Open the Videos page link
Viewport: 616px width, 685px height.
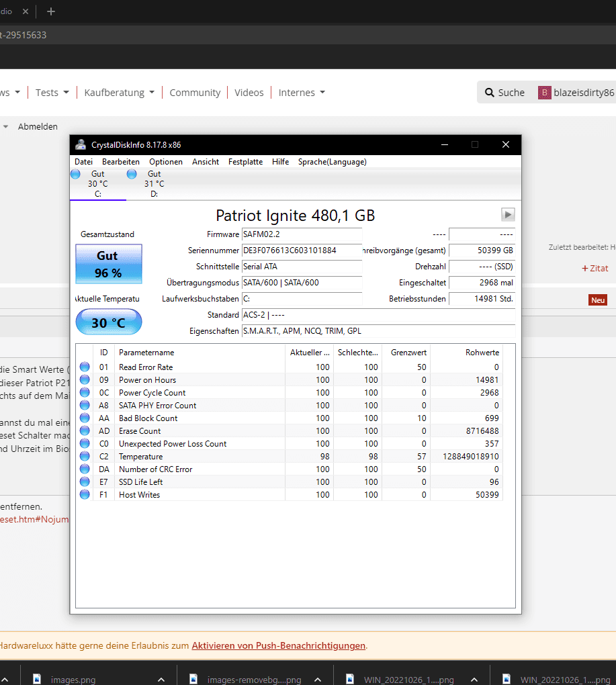tap(249, 93)
